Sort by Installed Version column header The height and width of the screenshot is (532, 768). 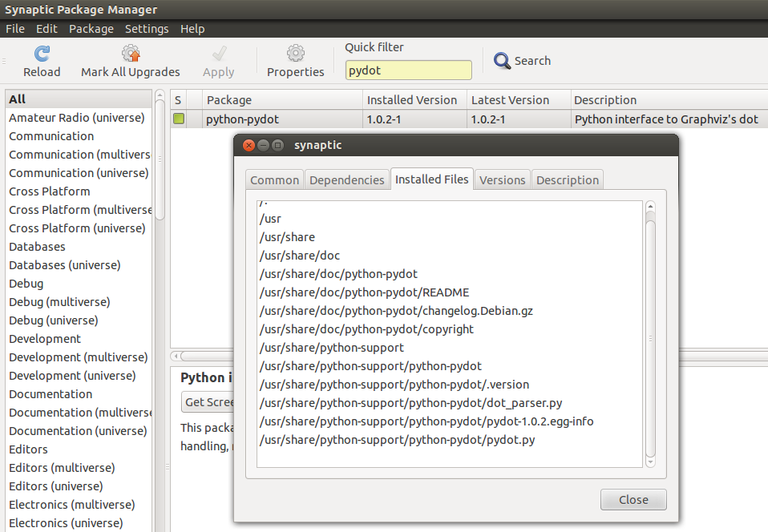click(414, 100)
